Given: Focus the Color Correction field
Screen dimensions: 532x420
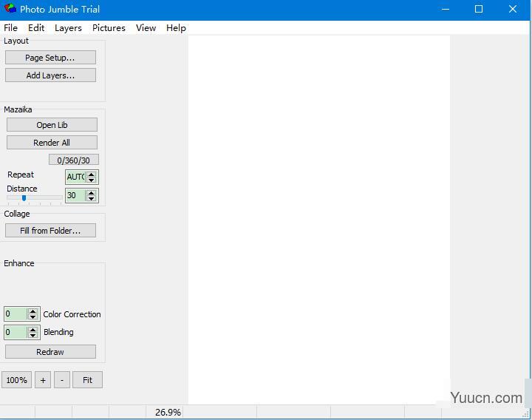Looking at the screenshot, I should point(16,314).
